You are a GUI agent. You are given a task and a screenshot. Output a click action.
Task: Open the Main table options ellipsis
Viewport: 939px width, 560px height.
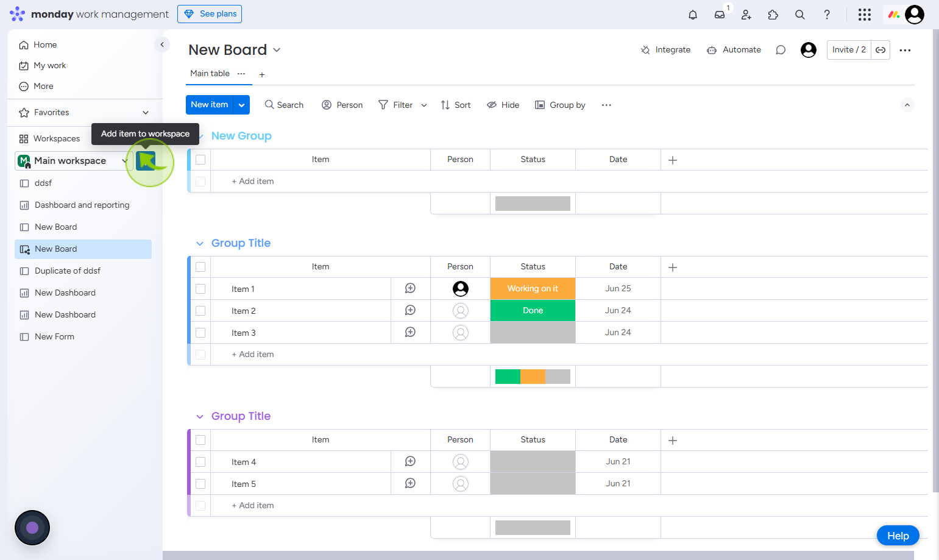(x=241, y=73)
